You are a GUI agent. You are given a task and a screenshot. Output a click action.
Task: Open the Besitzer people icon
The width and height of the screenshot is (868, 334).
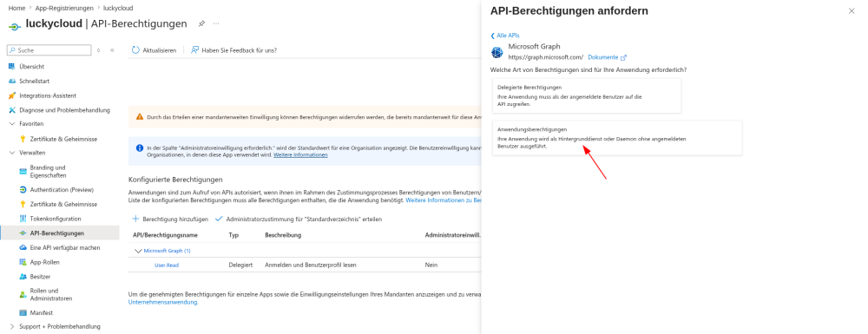[x=23, y=277]
